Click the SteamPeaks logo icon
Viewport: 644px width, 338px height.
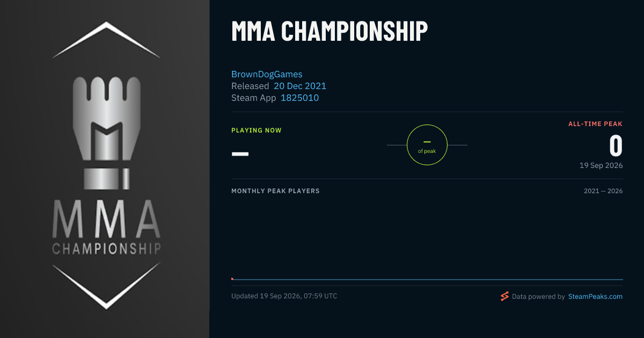[x=504, y=296]
